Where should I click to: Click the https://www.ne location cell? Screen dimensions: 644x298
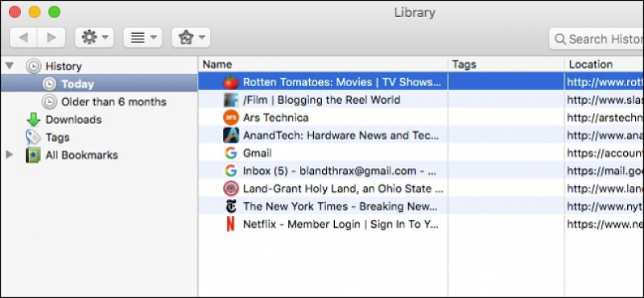click(605, 224)
